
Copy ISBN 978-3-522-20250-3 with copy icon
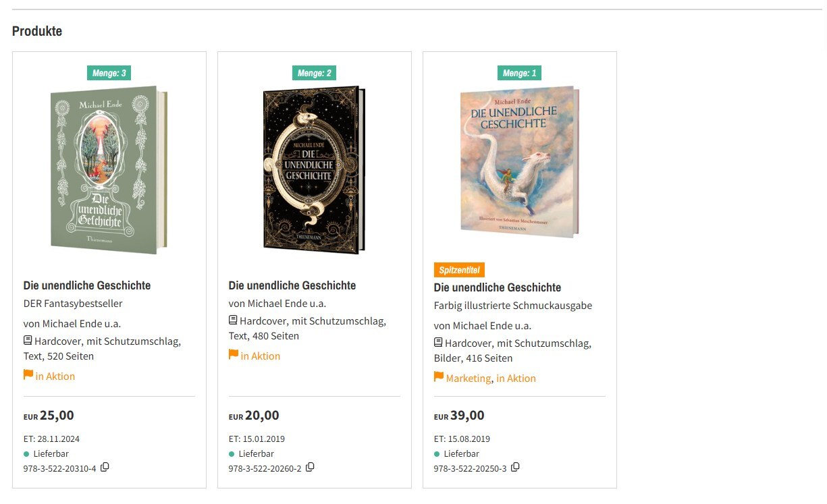tap(515, 467)
